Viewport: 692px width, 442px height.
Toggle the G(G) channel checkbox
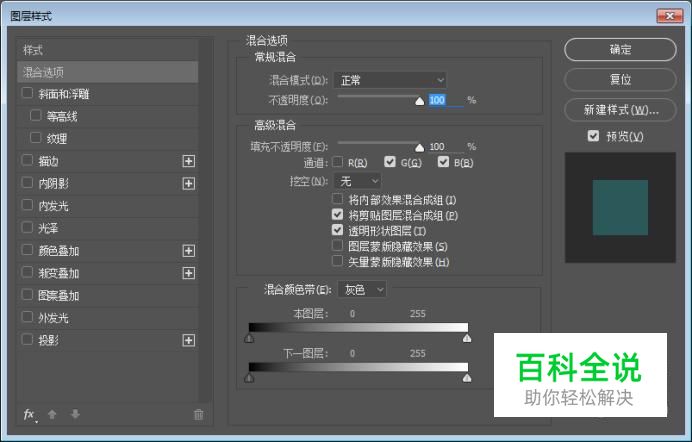pos(390,162)
